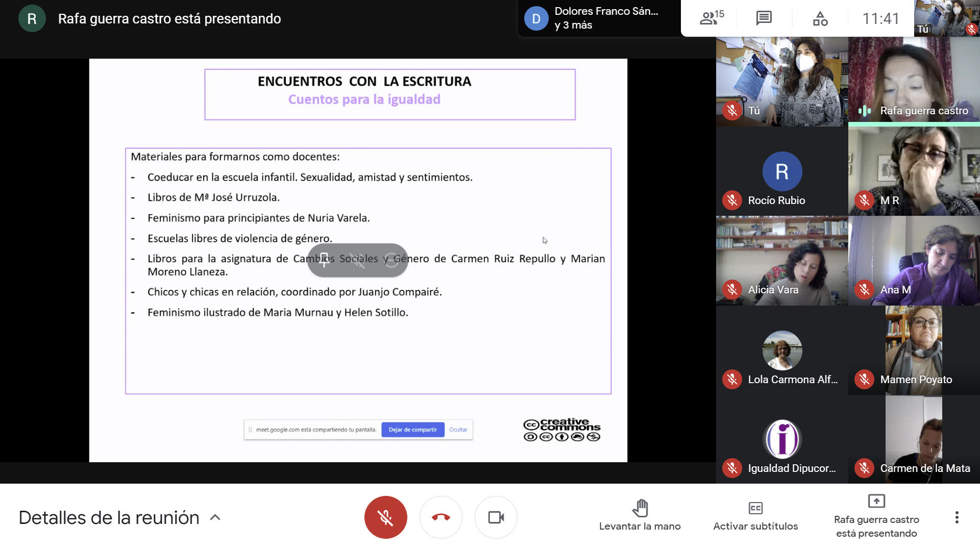Click the M R video tile
The image size is (980, 551).
[x=914, y=171]
